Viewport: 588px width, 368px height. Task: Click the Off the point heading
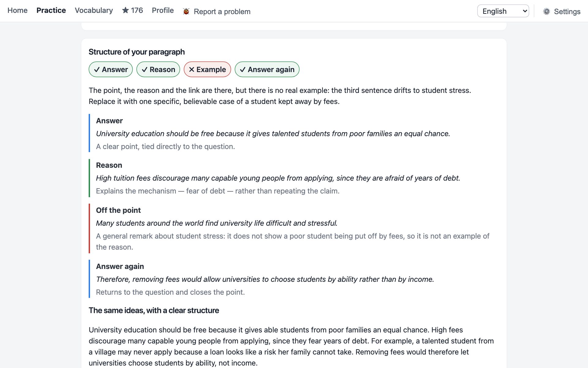click(x=118, y=210)
